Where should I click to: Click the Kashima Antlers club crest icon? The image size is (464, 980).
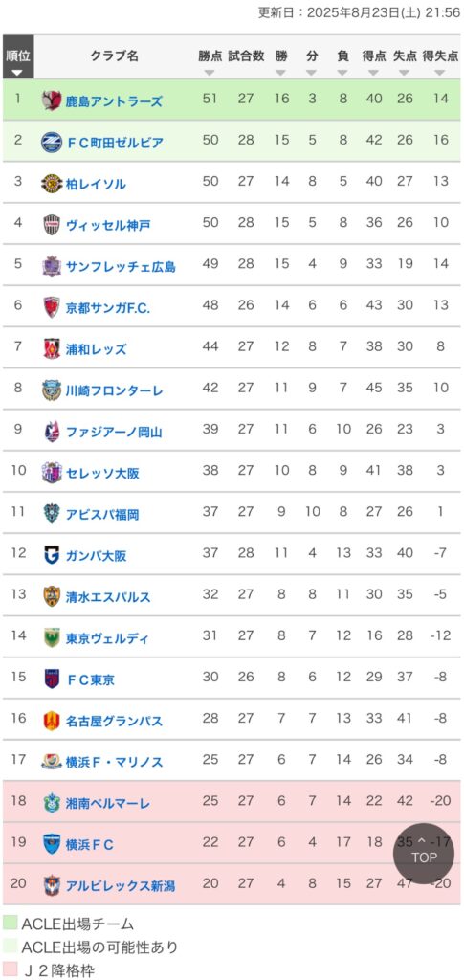[x=52, y=100]
